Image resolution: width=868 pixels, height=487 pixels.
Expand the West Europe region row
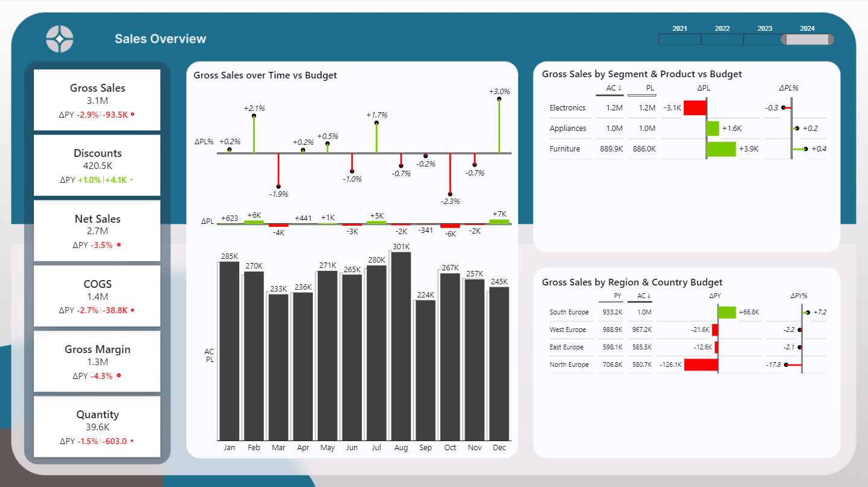click(x=568, y=330)
